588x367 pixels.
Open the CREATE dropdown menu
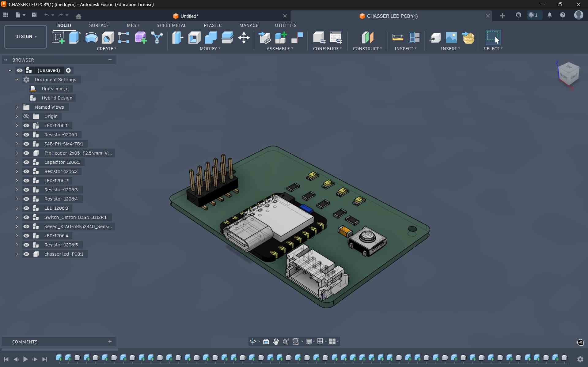tap(107, 49)
